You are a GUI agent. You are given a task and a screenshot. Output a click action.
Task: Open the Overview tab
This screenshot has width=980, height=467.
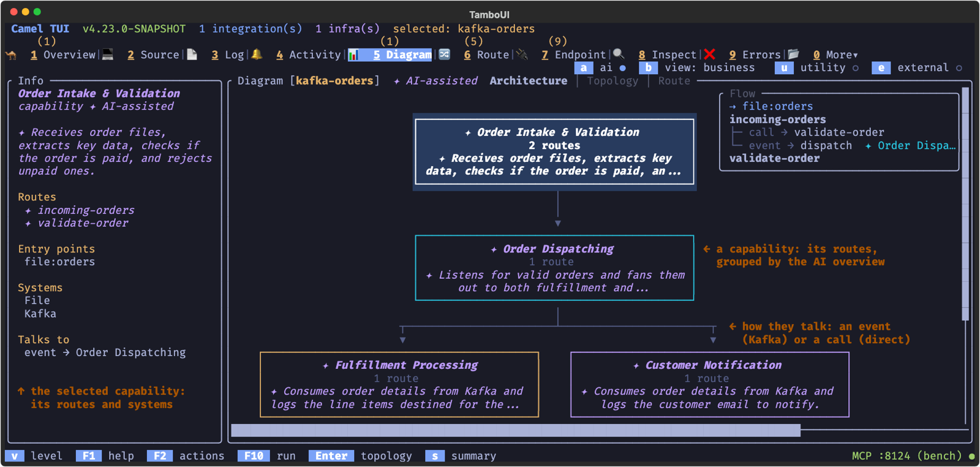point(63,55)
